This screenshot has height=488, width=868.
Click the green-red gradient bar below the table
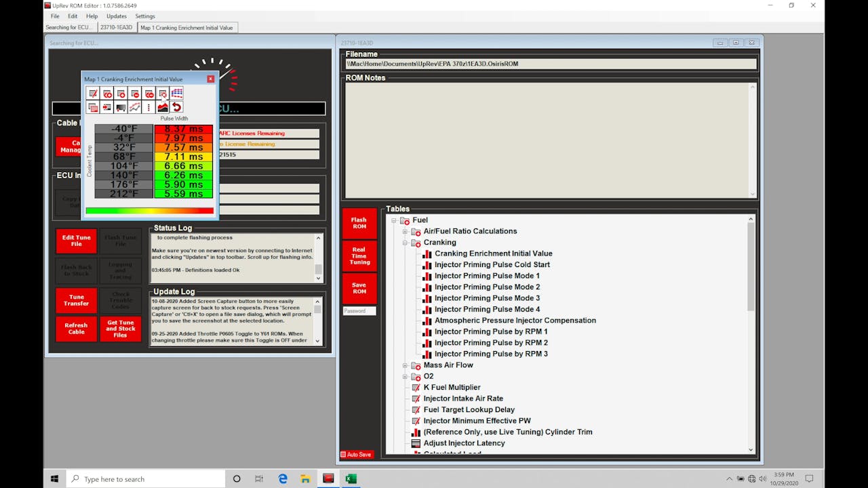149,210
